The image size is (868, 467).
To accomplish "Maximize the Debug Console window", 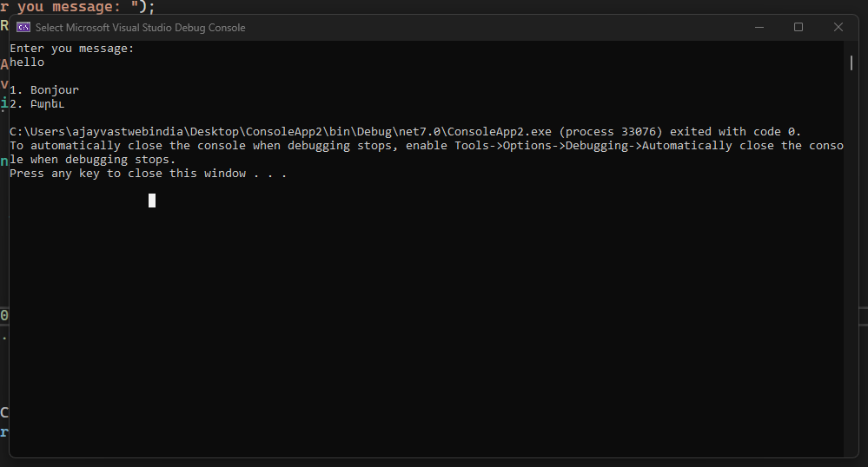I will (x=798, y=27).
